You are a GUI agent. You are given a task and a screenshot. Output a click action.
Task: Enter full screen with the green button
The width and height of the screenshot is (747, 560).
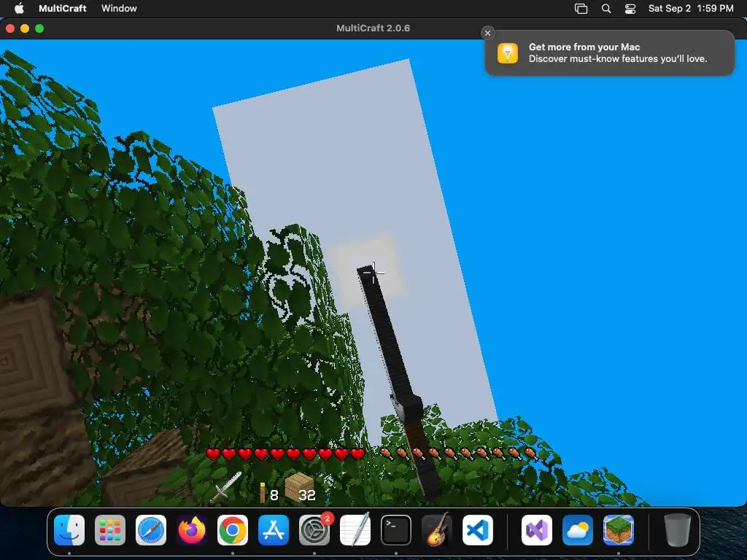[39, 28]
